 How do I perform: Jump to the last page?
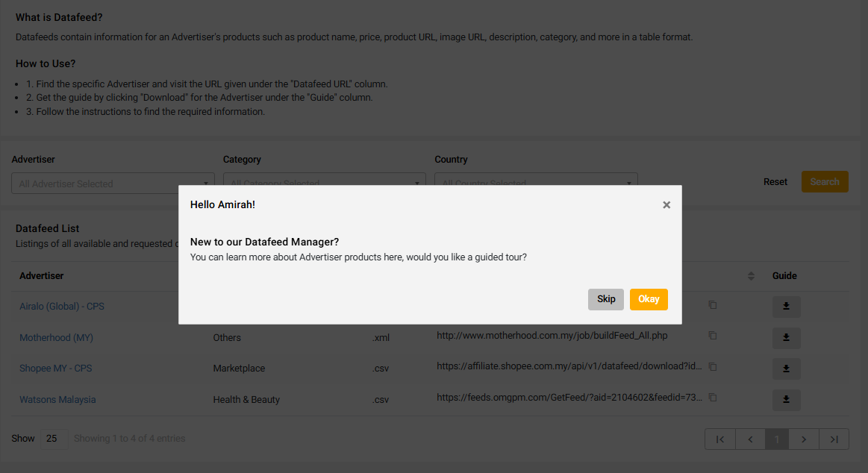click(x=834, y=439)
